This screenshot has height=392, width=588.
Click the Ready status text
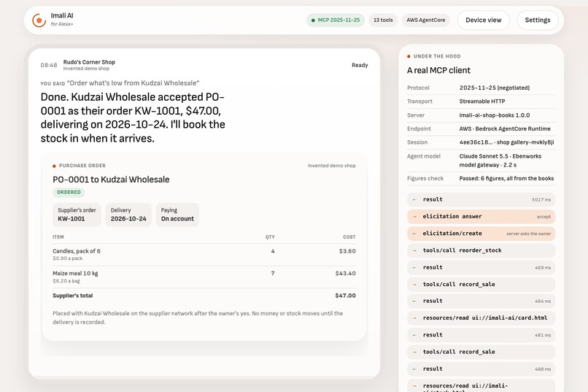coord(360,65)
